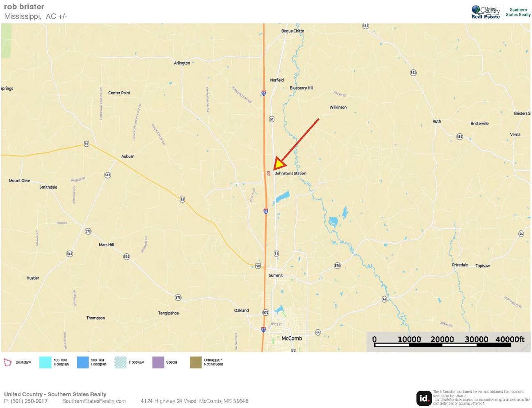Click the purple Special legend swatch
Image resolution: width=532 pixels, height=408 pixels.
pos(158,362)
